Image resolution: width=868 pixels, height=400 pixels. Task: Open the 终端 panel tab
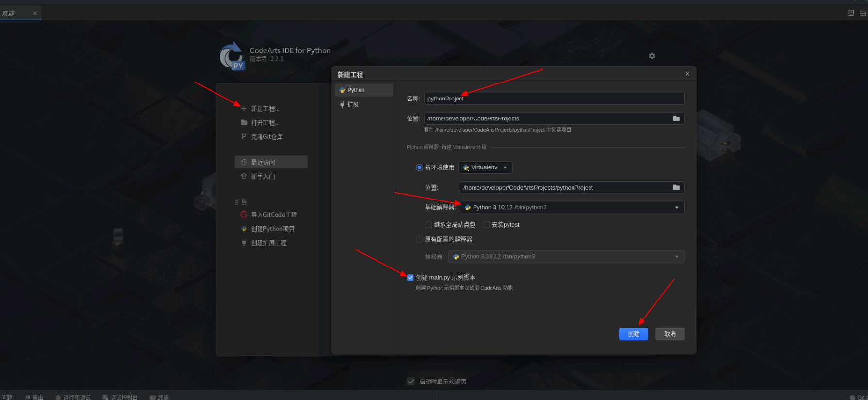[160, 397]
